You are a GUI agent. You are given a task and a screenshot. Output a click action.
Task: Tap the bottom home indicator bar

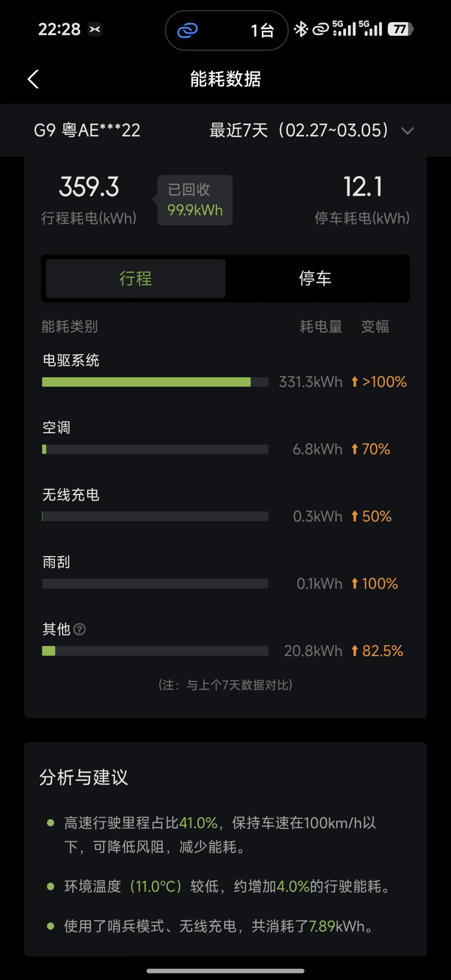[225, 971]
